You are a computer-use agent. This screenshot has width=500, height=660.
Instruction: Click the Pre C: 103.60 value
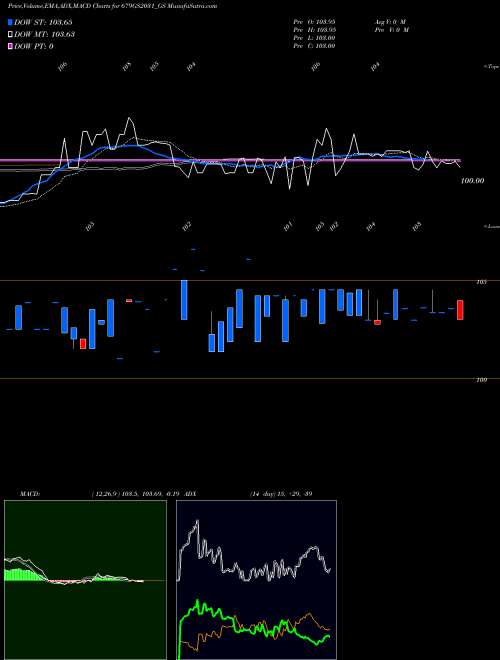tap(314, 45)
